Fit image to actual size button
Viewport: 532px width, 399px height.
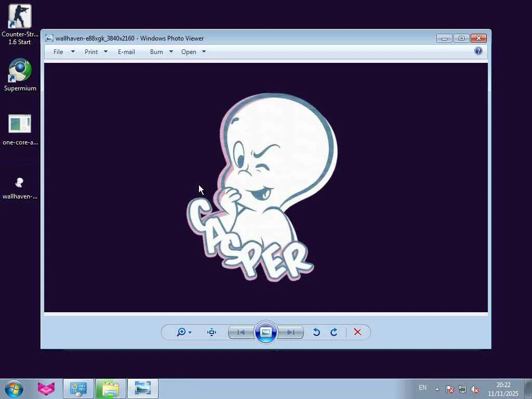pos(212,332)
